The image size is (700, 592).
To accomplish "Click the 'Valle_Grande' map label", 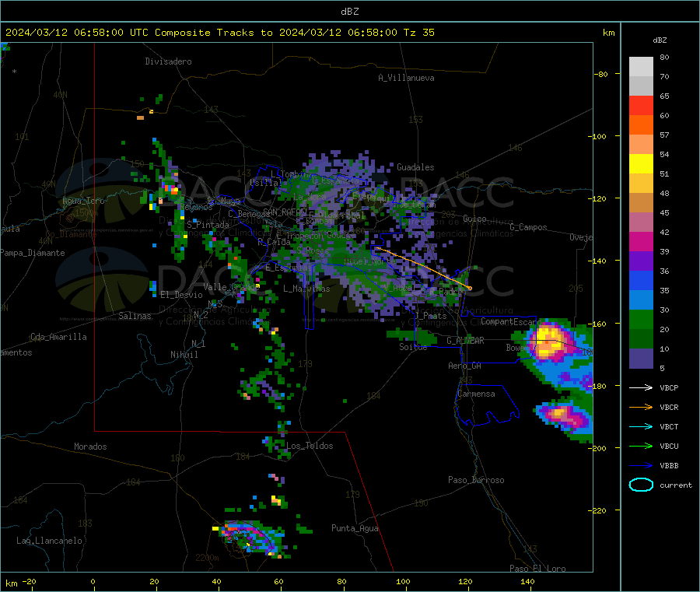I will (x=231, y=287).
